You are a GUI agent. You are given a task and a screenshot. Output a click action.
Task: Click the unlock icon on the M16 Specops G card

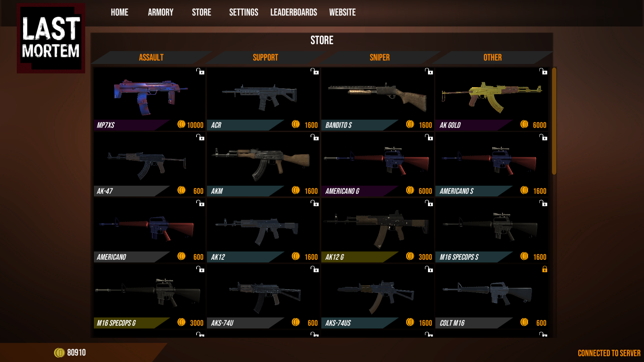200,269
